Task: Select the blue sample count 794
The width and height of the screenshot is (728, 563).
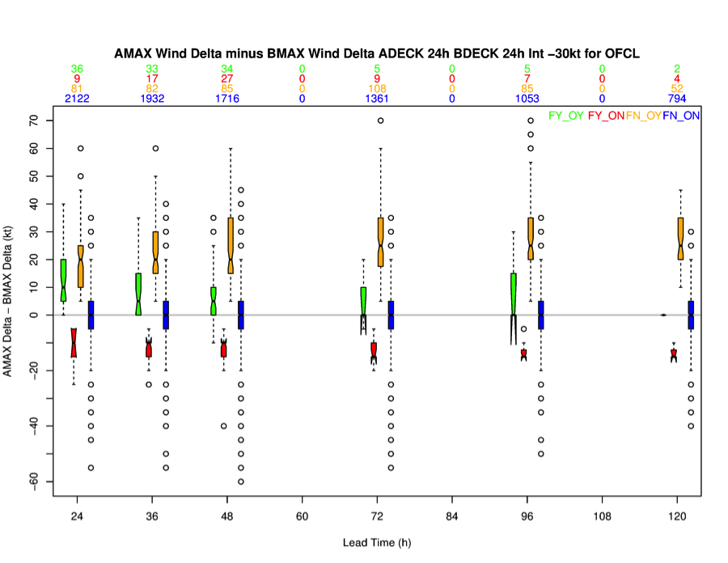Action: [677, 98]
